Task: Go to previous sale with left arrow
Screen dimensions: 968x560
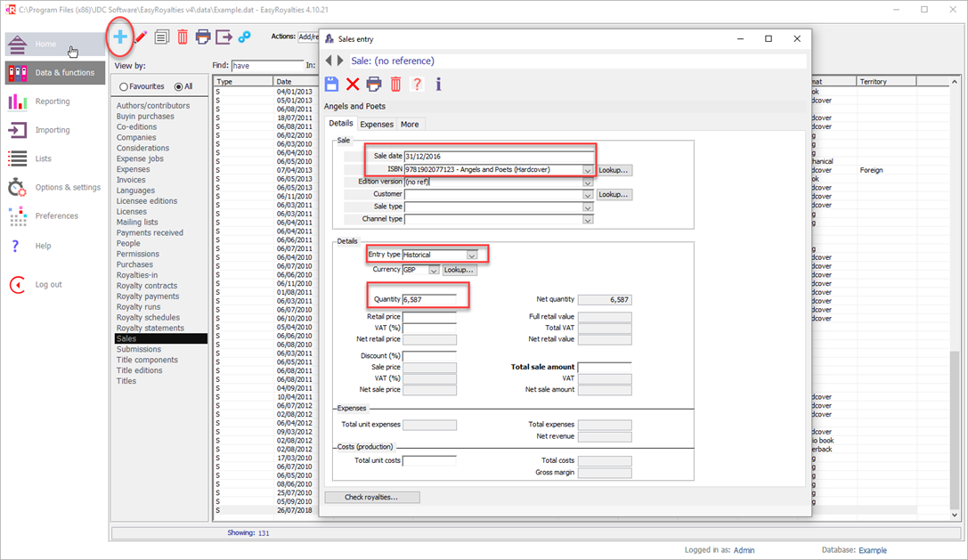Action: tap(329, 61)
